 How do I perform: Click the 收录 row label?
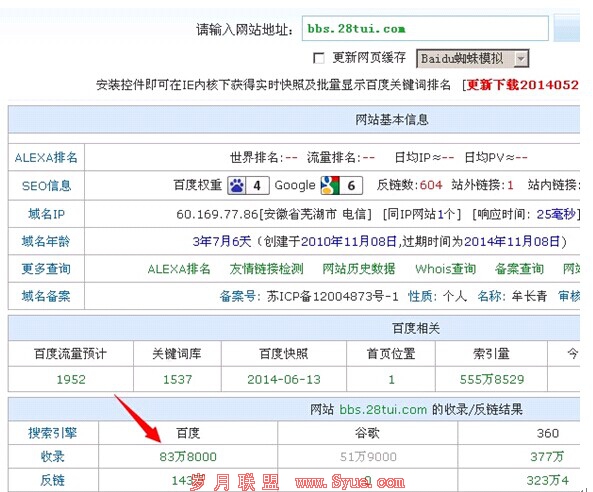click(x=53, y=456)
